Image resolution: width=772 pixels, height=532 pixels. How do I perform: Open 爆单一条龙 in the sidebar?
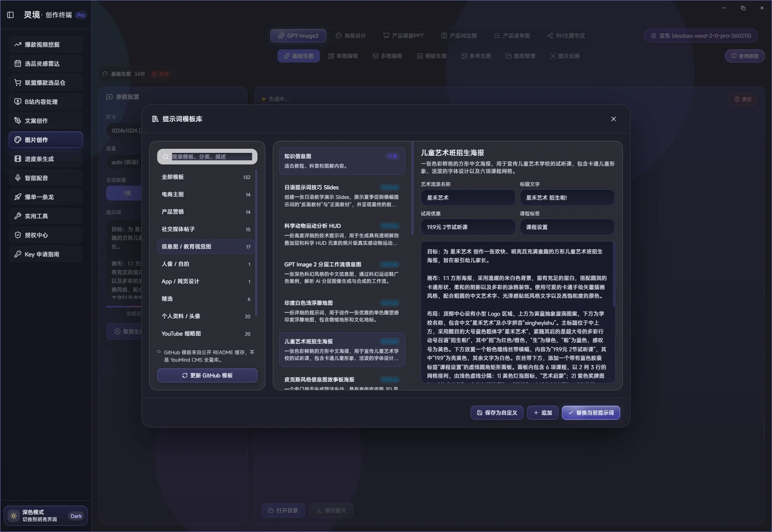[x=46, y=197]
